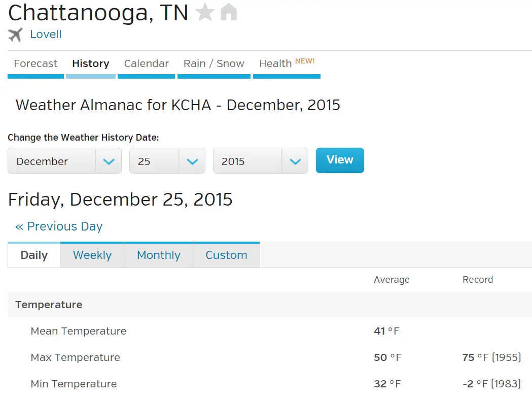The image size is (532, 397).
Task: Open the day 25 dropdown
Action: click(x=167, y=161)
